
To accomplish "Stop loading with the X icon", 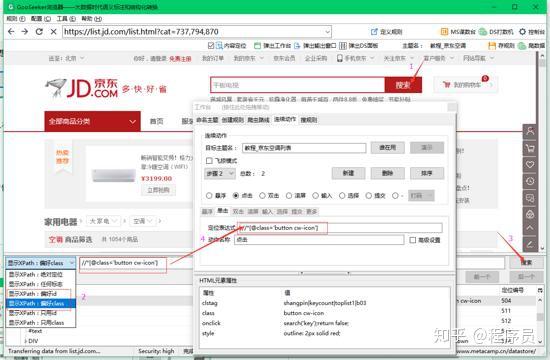I will (53, 32).
